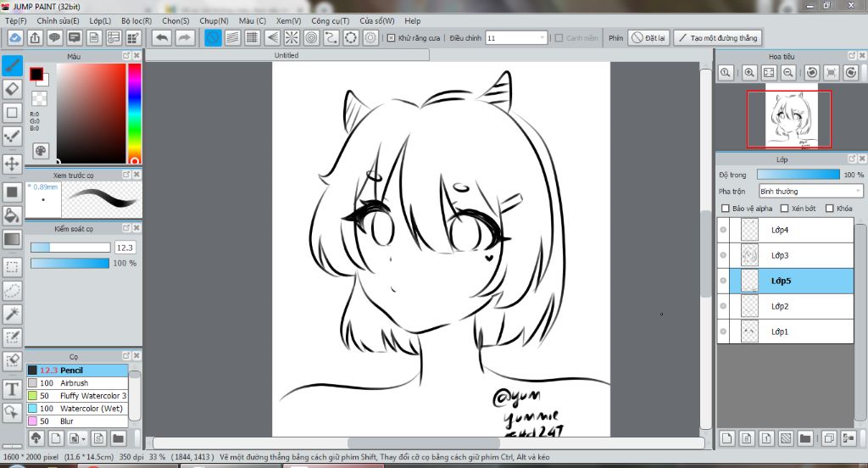Select the Gradient tool
The image size is (868, 468).
click(x=12, y=239)
